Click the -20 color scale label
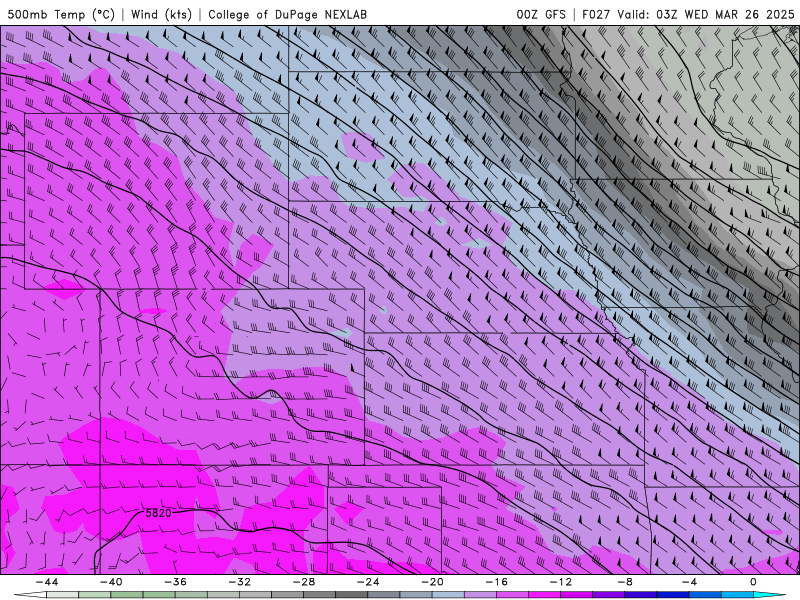Viewport: 800px width, 600px height. click(x=432, y=582)
